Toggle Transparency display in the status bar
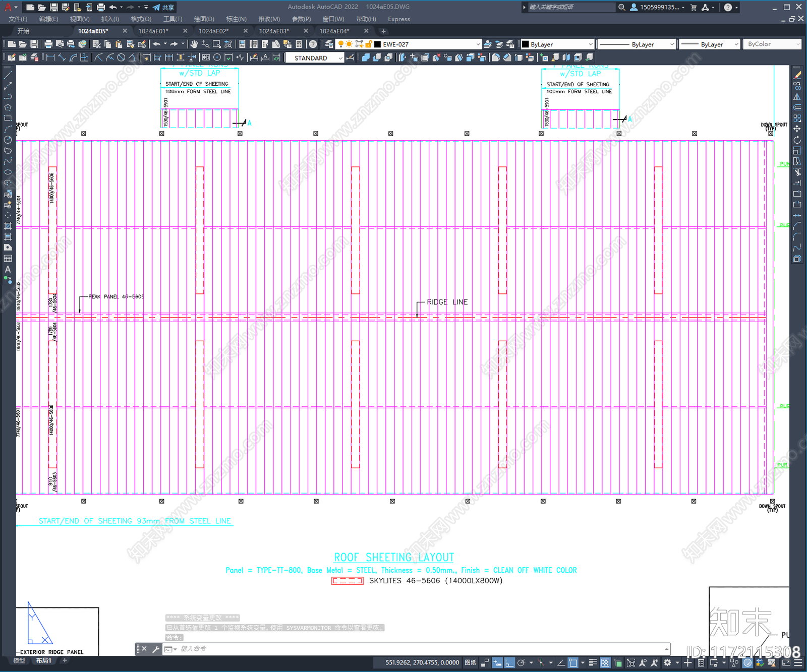 click(605, 662)
